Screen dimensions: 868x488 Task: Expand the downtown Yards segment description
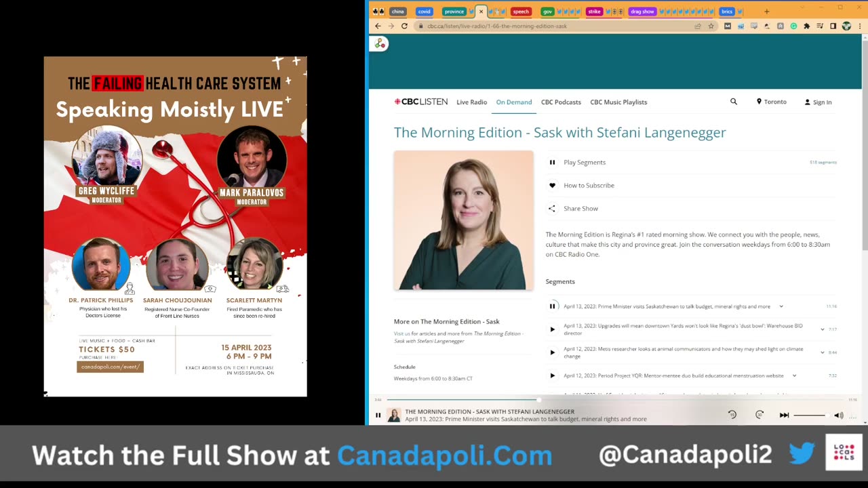pos(823,329)
